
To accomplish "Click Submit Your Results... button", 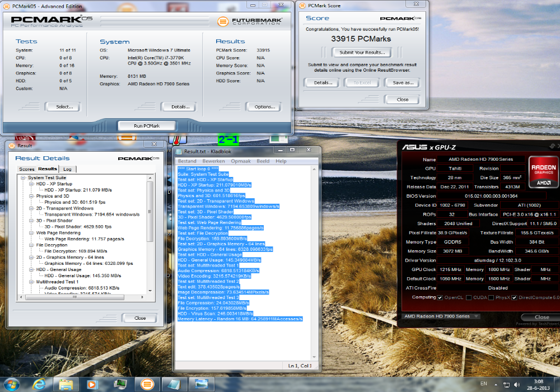I will tap(361, 53).
